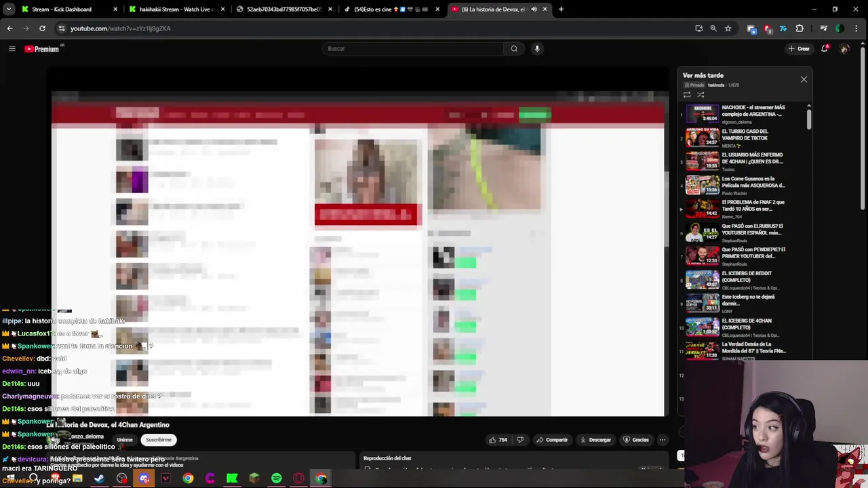Dislike the video with thumbs down
The image size is (868, 488).
tap(520, 440)
